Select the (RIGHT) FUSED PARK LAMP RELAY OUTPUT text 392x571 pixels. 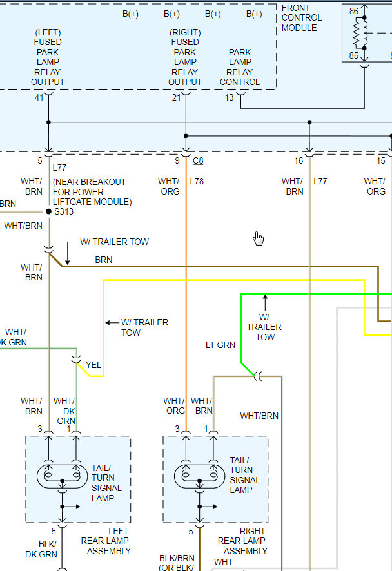(184, 57)
